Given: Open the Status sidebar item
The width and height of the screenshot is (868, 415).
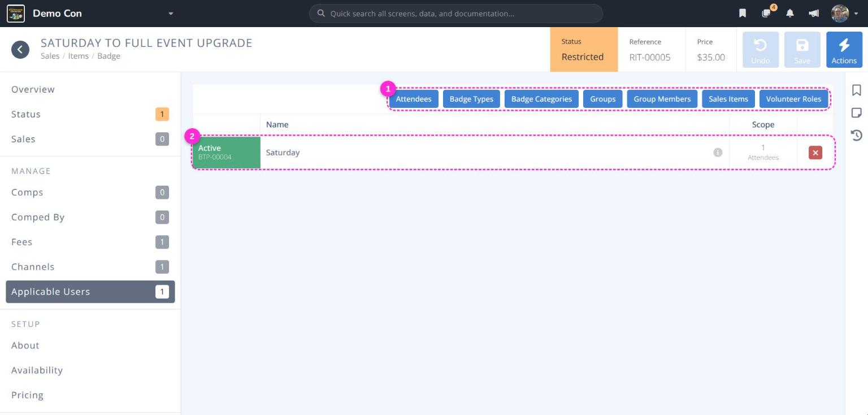Looking at the screenshot, I should coord(90,114).
